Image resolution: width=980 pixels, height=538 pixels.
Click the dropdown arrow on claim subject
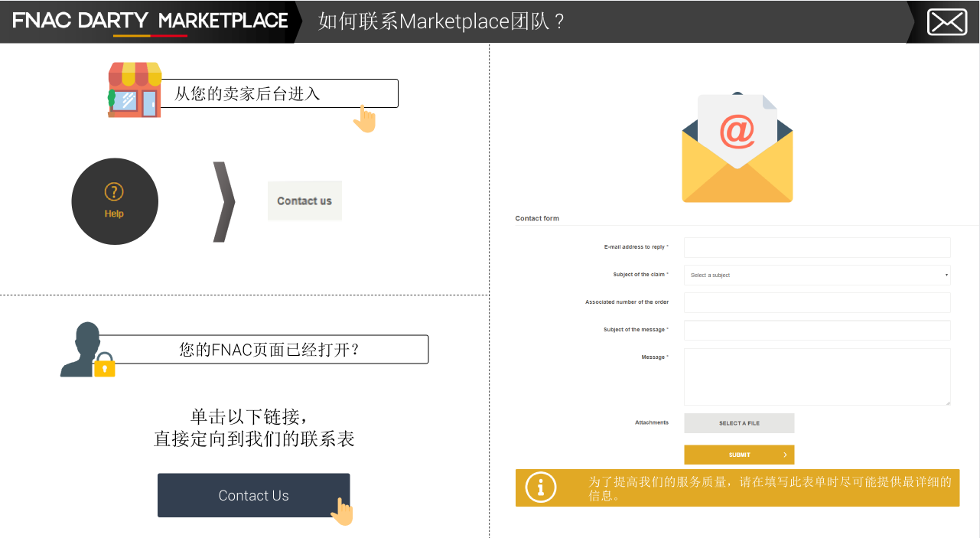click(x=946, y=275)
